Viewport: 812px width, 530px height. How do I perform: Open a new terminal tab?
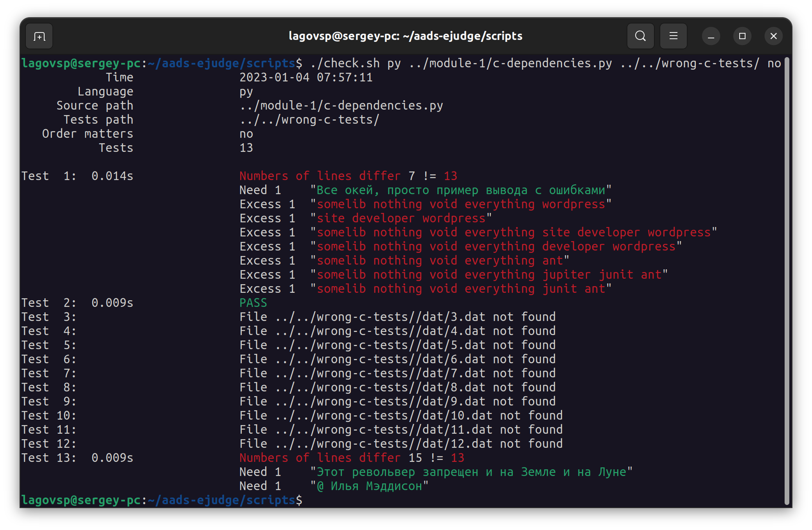point(39,36)
